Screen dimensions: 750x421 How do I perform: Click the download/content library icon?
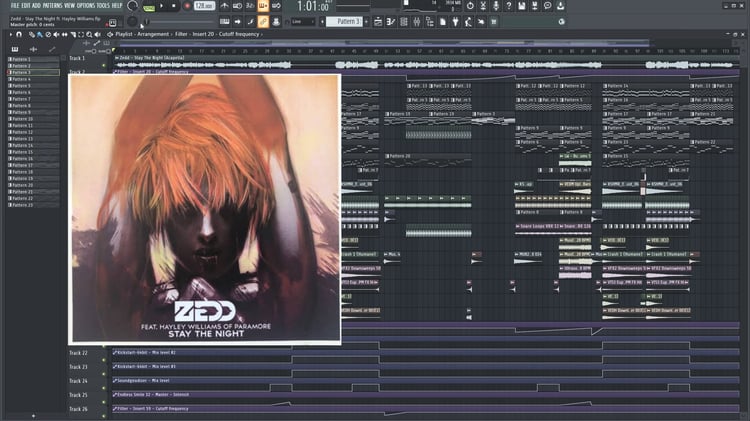[561, 6]
